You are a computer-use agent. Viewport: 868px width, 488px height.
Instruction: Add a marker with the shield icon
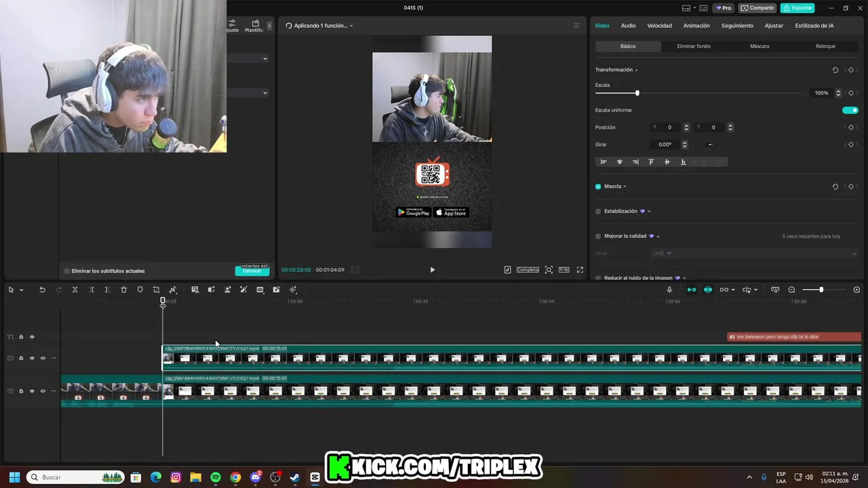point(140,289)
